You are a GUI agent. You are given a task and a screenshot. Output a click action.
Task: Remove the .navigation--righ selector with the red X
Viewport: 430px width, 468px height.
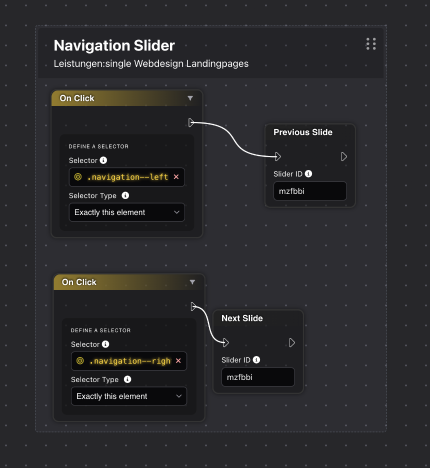[x=178, y=361]
